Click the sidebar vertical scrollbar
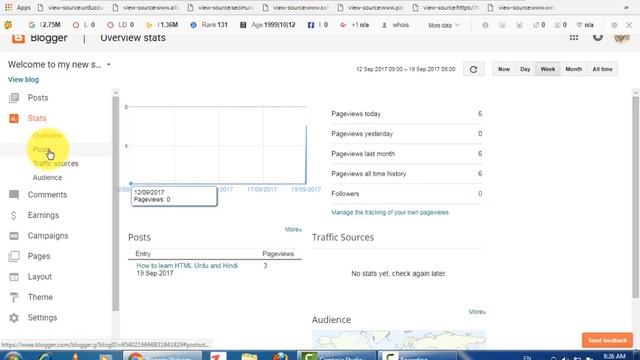The width and height of the screenshot is (640, 360). click(116, 204)
